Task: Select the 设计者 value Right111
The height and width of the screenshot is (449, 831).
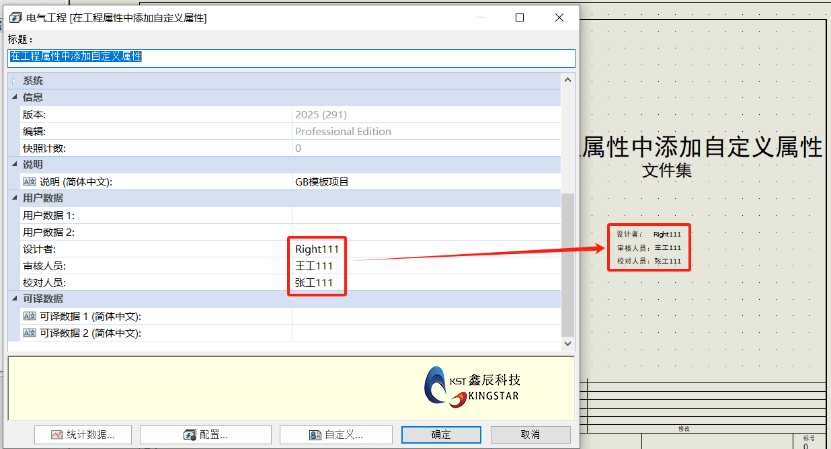Action: [316, 249]
